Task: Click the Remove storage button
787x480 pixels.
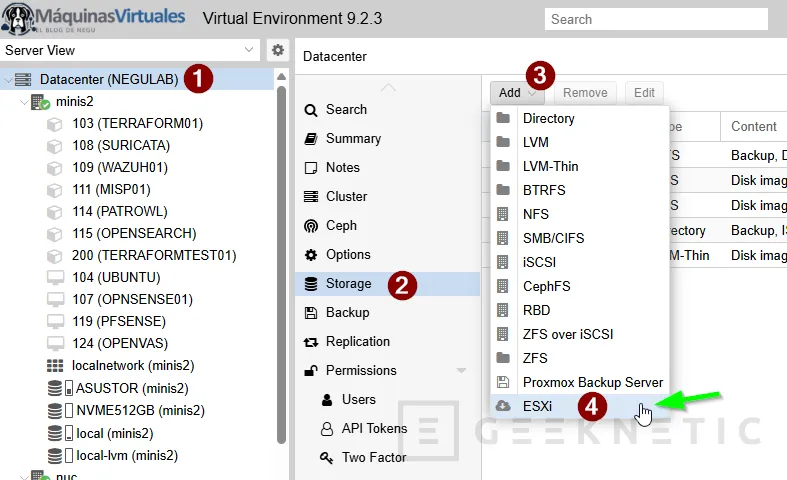Action: (x=585, y=93)
